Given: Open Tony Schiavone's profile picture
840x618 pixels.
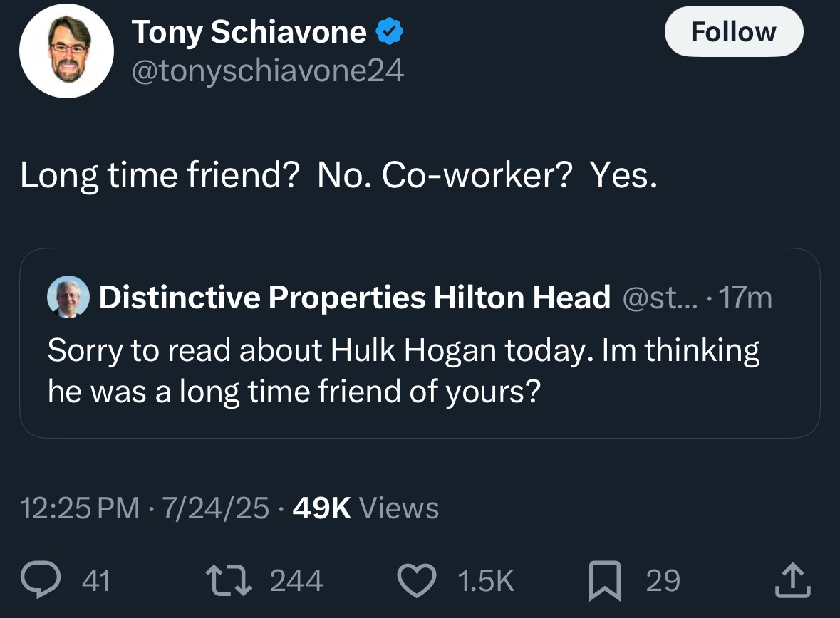Looking at the screenshot, I should click(66, 52).
